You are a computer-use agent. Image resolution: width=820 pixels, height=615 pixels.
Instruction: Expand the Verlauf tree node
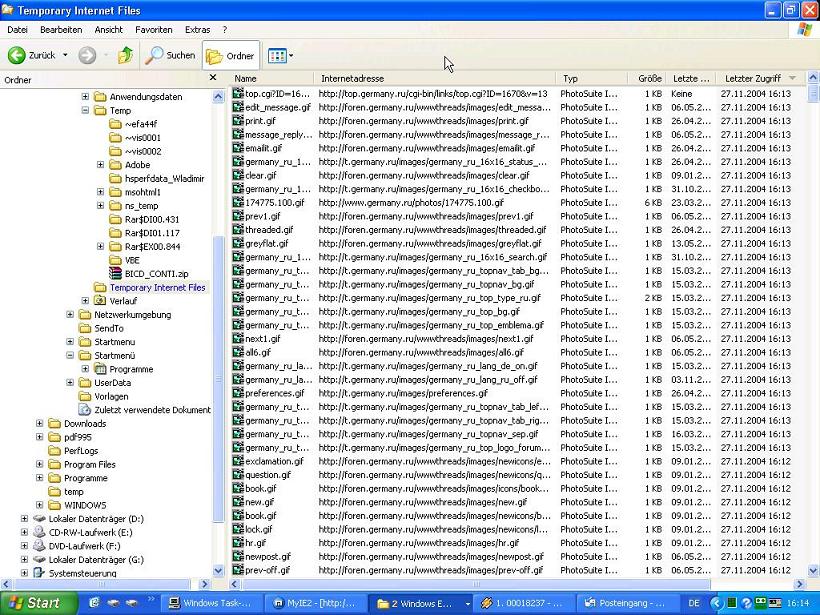click(x=85, y=301)
